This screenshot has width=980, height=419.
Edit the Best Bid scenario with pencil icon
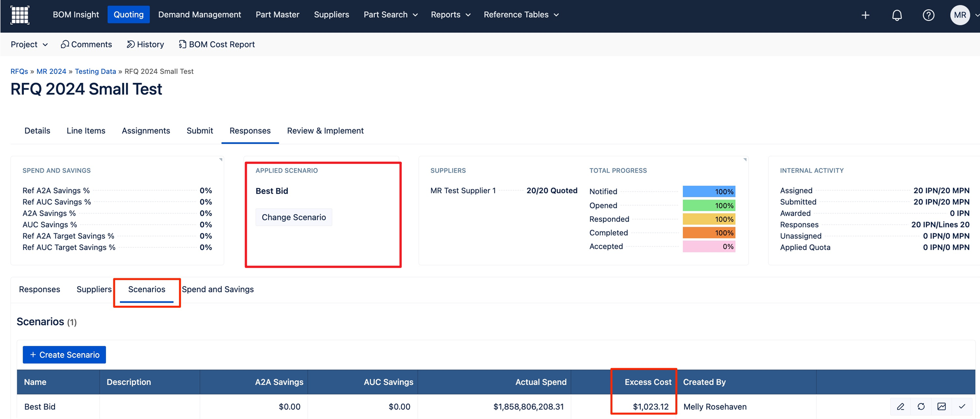point(900,406)
